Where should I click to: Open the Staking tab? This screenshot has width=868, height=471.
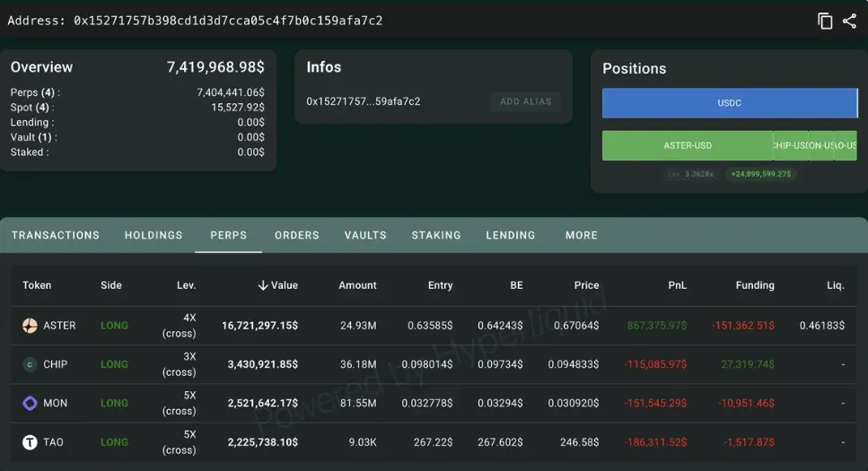pyautogui.click(x=436, y=235)
